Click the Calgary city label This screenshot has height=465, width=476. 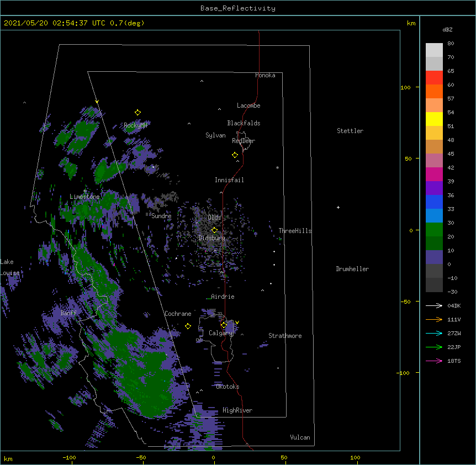click(221, 333)
